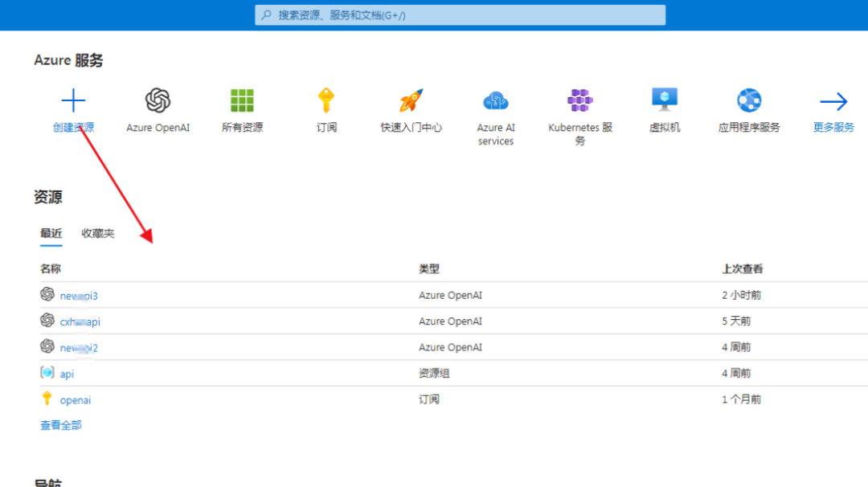Open 订阅 via the key icon
This screenshot has width=868, height=487.
(x=326, y=100)
